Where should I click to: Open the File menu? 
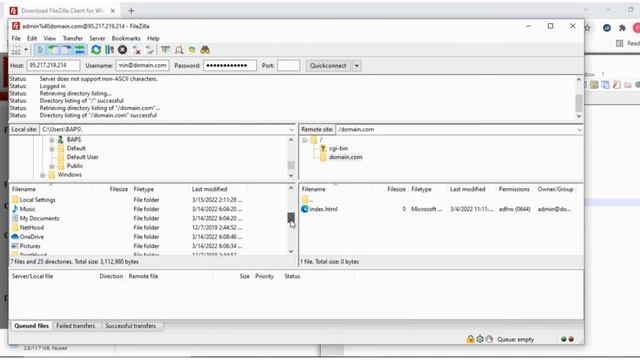pyautogui.click(x=16, y=38)
